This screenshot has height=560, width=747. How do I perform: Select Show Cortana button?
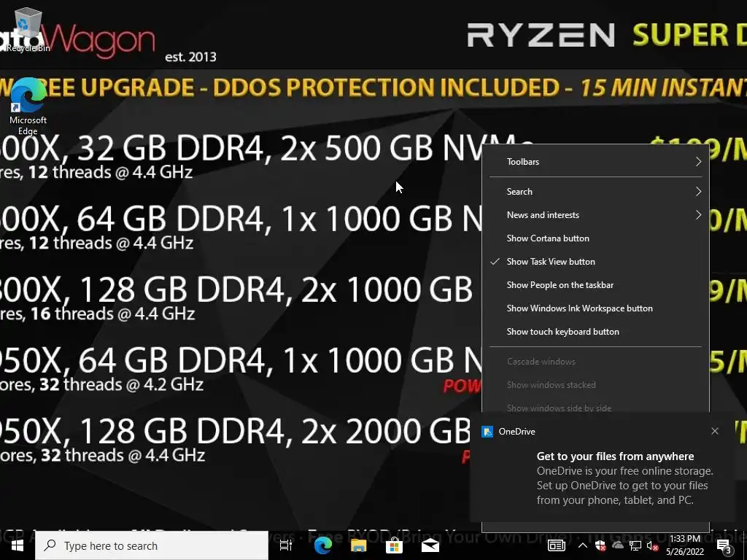(595, 238)
